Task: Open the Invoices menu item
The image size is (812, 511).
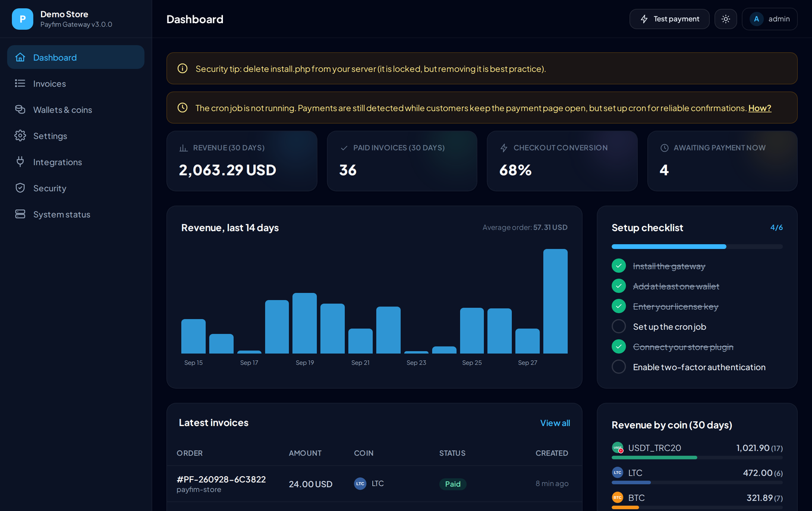Action: 75,83
